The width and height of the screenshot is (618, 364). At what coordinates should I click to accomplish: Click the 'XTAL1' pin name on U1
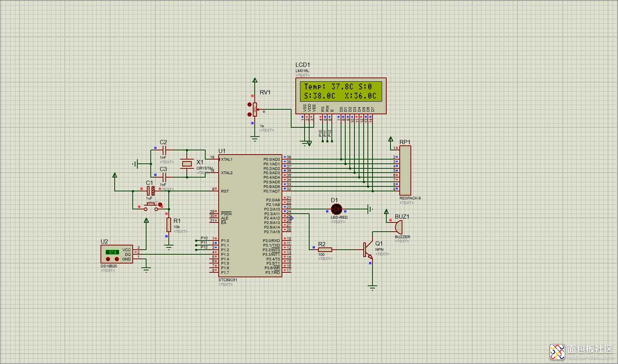[227, 160]
